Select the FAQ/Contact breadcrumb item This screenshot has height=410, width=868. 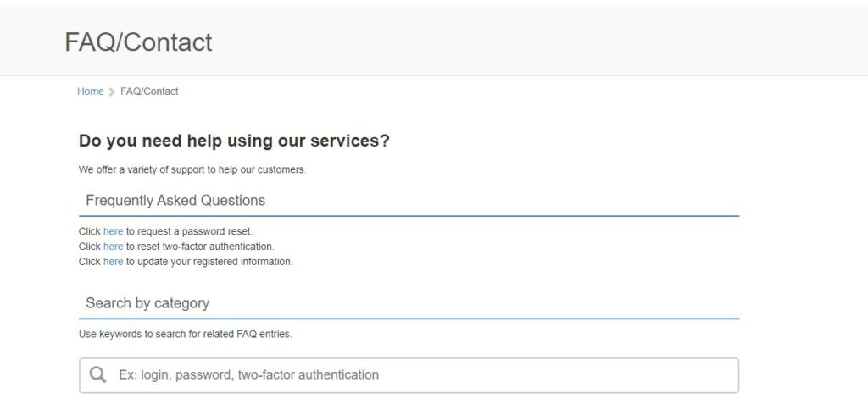pos(149,91)
